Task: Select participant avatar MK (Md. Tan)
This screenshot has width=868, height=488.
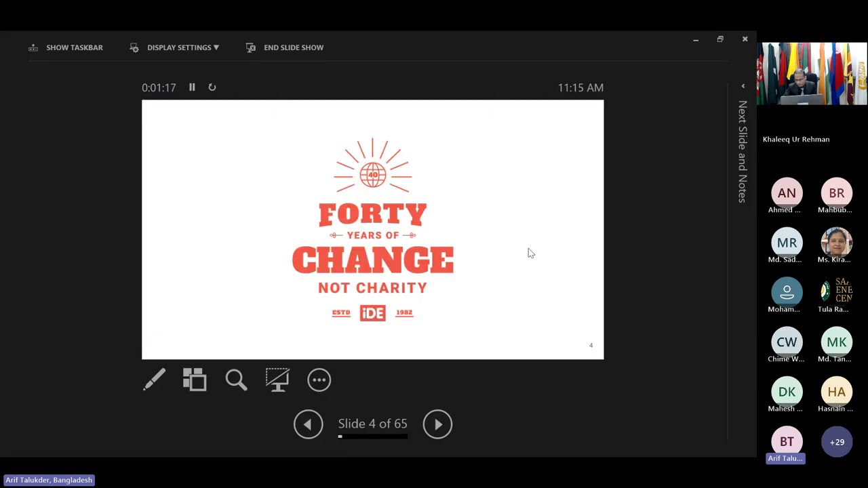Action: pos(836,342)
